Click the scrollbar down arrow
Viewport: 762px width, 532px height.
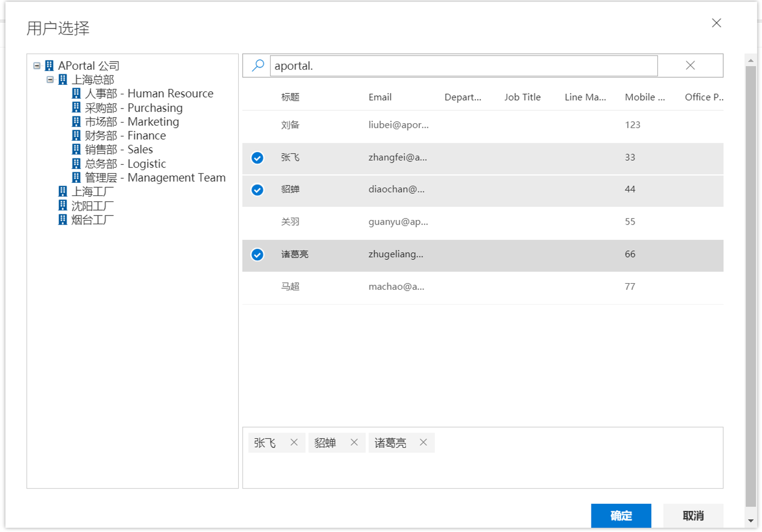tap(751, 520)
